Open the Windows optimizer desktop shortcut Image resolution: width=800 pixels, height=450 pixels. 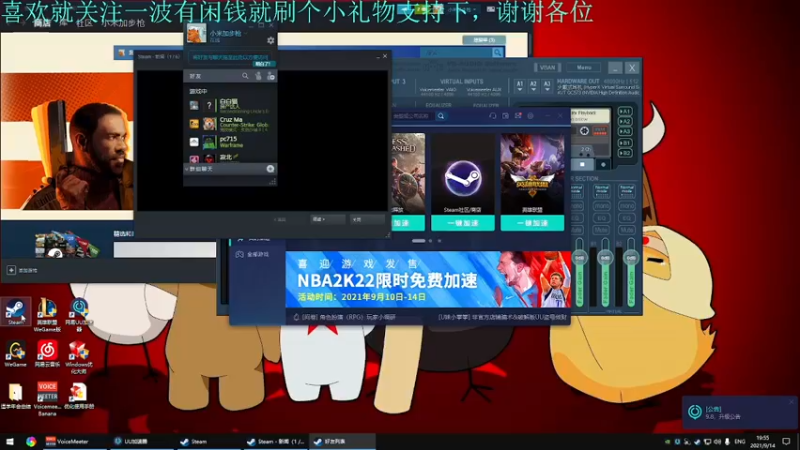[x=79, y=357]
